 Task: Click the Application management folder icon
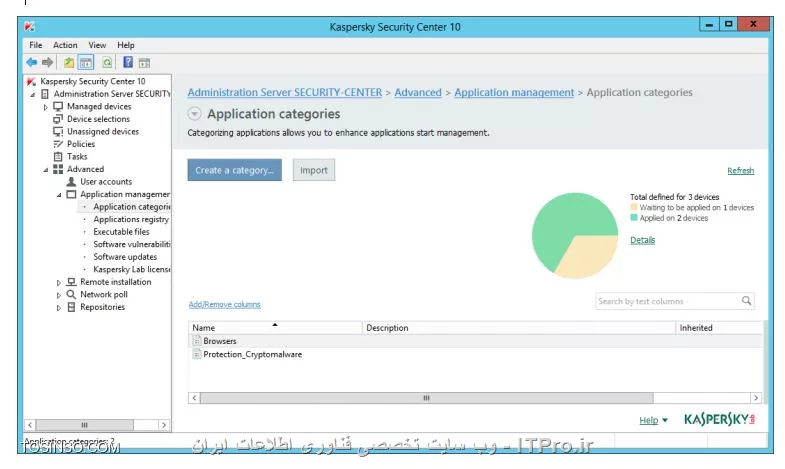pos(71,194)
